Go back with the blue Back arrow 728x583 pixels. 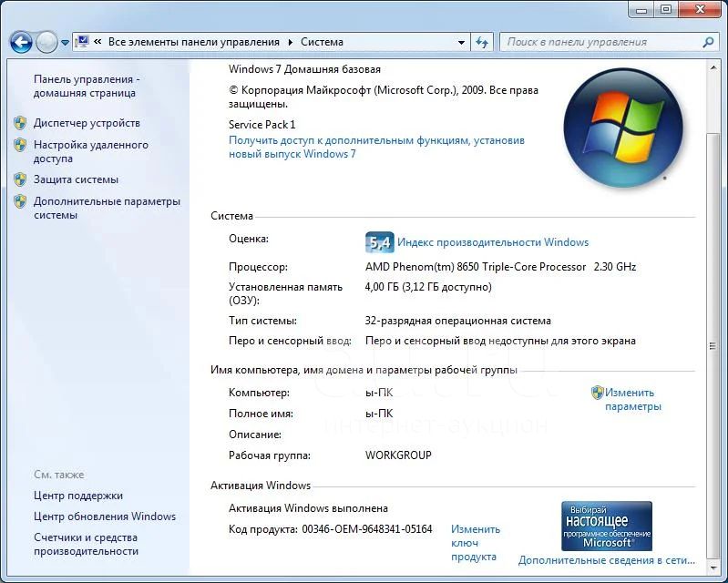click(21, 42)
